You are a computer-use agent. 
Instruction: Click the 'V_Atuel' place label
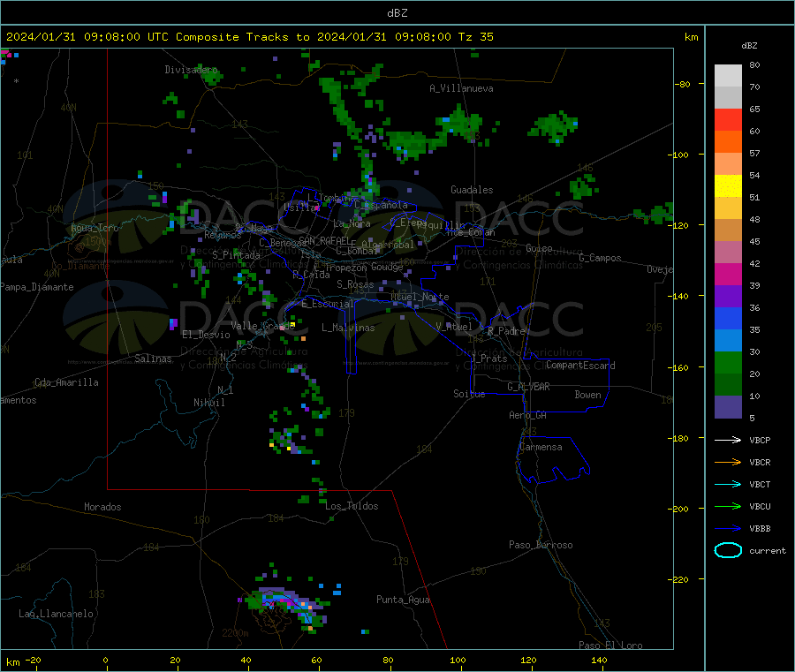click(454, 327)
